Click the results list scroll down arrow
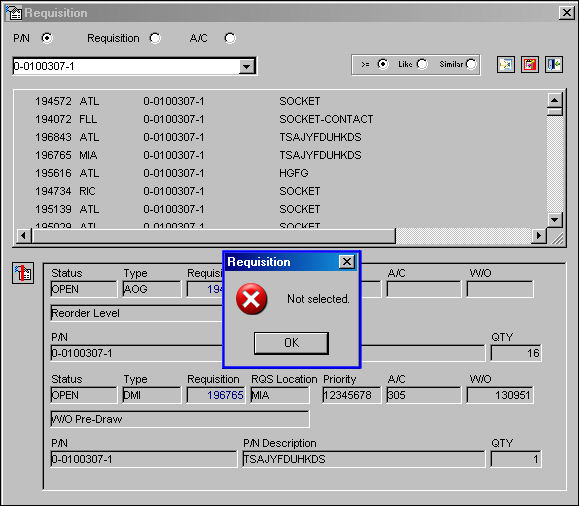The width and height of the screenshot is (579, 506). pos(554,220)
